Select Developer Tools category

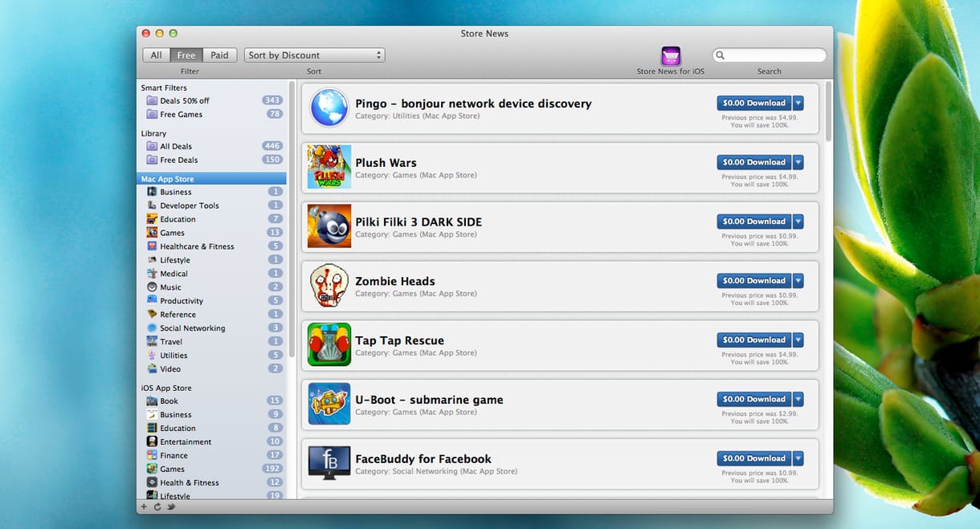[210, 205]
